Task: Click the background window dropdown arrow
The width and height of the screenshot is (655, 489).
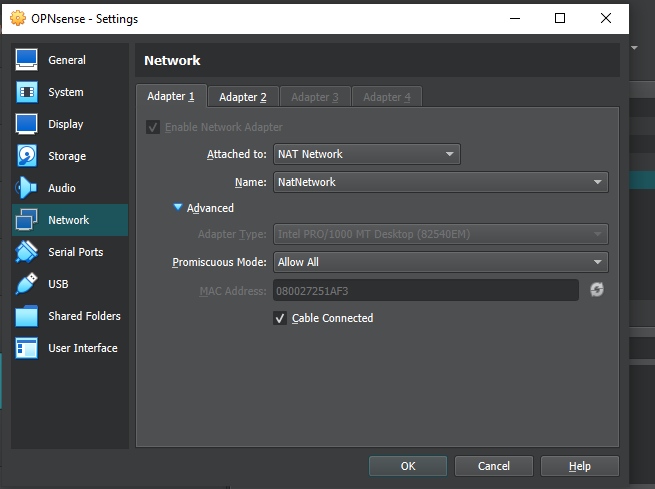Action: coord(635,48)
